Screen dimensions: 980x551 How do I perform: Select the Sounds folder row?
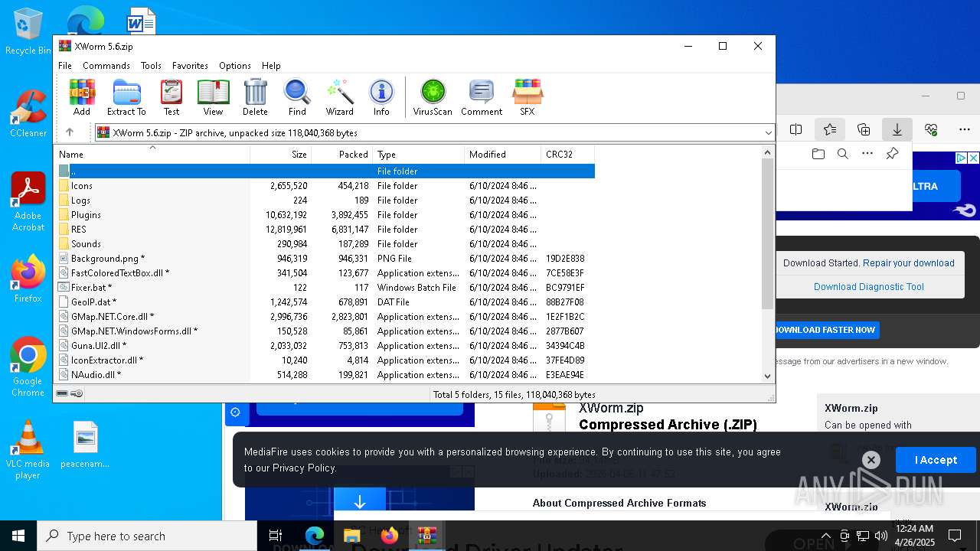325,244
